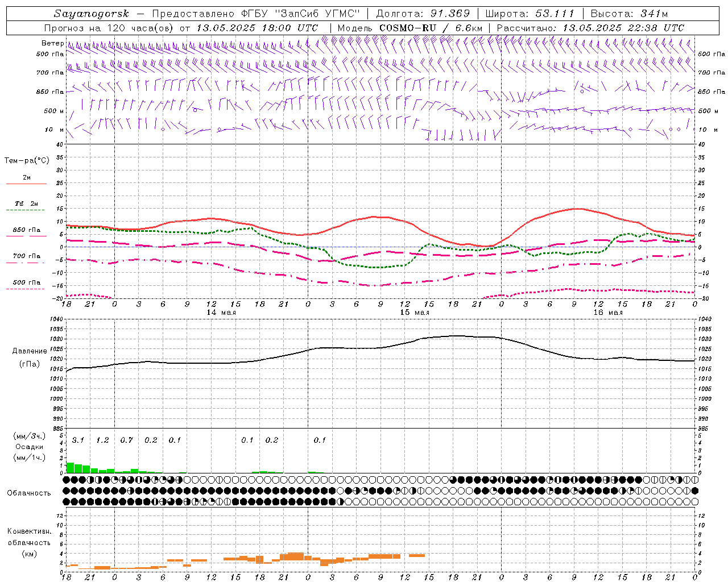Click the computed time "Рассчитано: 13.05.2025 22:38 UTC"
The height and width of the screenshot is (582, 728).
click(x=590, y=28)
